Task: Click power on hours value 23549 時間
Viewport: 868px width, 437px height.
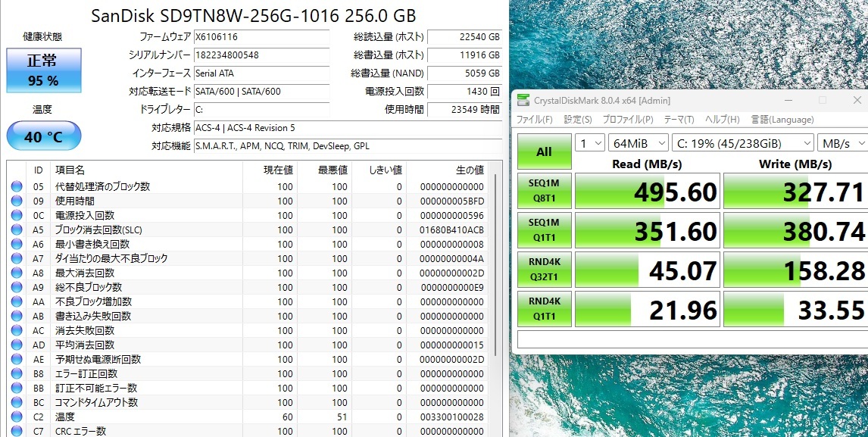Action: tap(464, 110)
